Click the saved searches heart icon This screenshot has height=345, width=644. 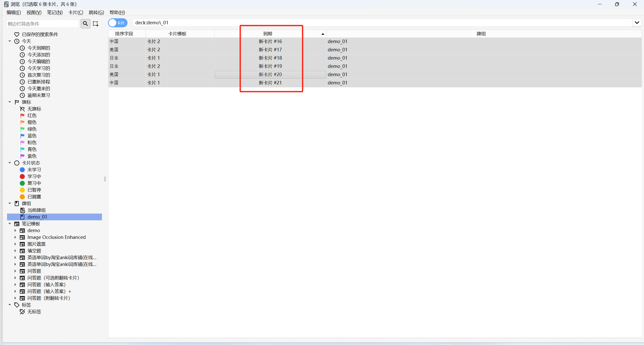(x=17, y=34)
